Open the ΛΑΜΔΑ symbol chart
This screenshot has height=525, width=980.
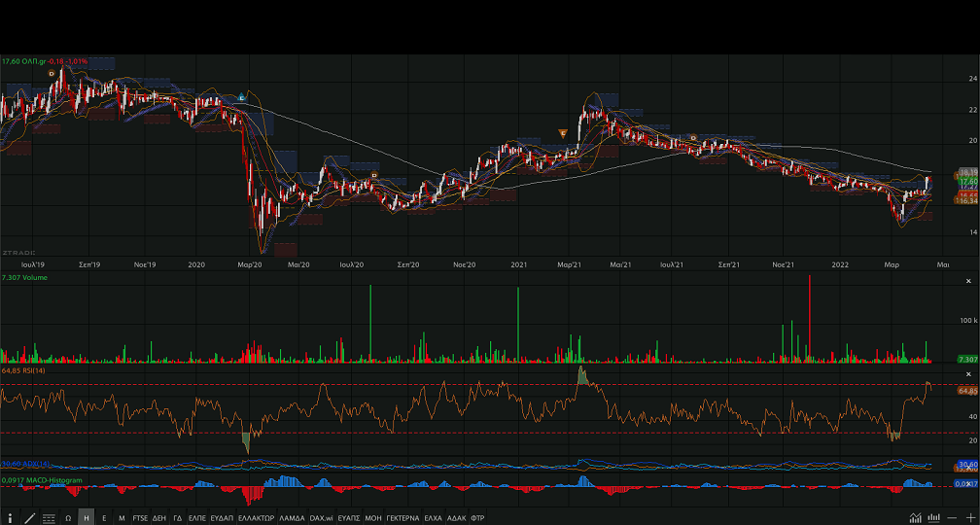(292, 517)
